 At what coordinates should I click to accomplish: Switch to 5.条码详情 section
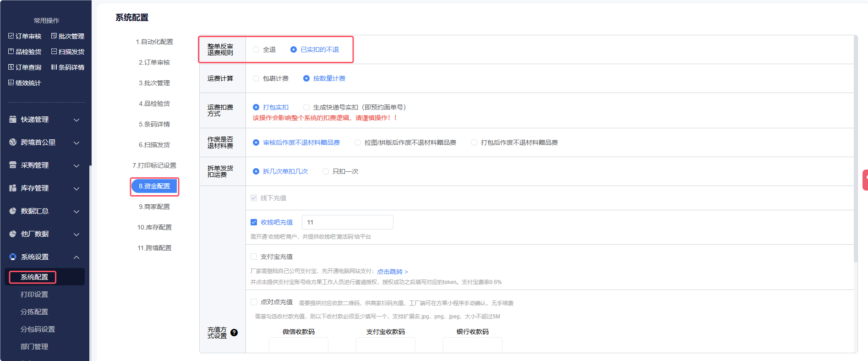[x=154, y=124]
